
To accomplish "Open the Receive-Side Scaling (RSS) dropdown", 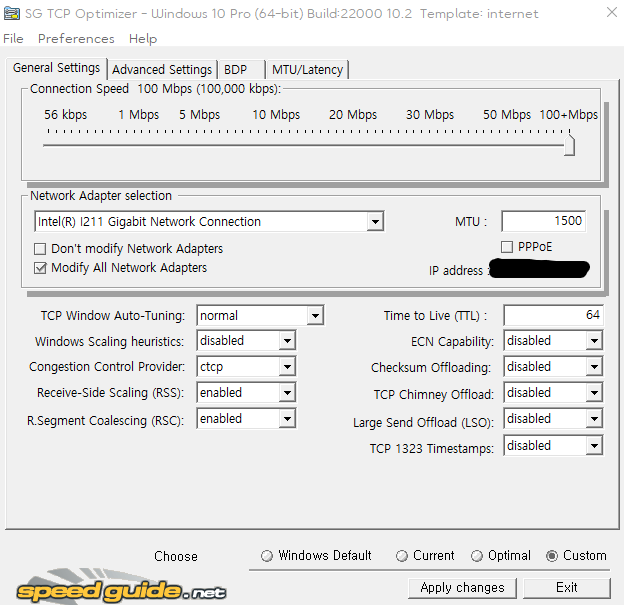I will click(287, 393).
